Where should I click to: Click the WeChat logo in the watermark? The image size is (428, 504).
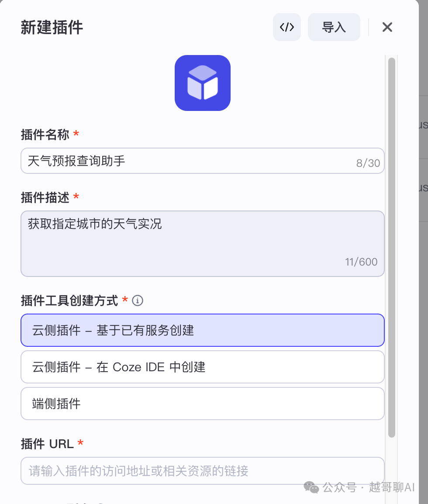311,487
